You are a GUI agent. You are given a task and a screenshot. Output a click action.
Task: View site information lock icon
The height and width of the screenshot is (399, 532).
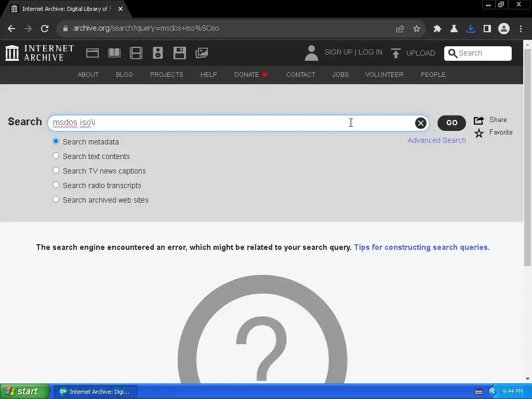point(65,29)
